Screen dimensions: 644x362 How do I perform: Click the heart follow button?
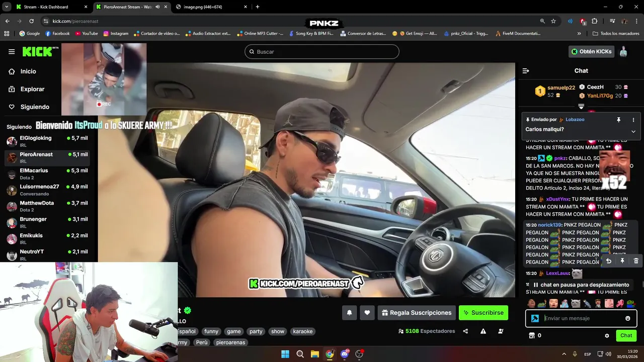(x=367, y=313)
